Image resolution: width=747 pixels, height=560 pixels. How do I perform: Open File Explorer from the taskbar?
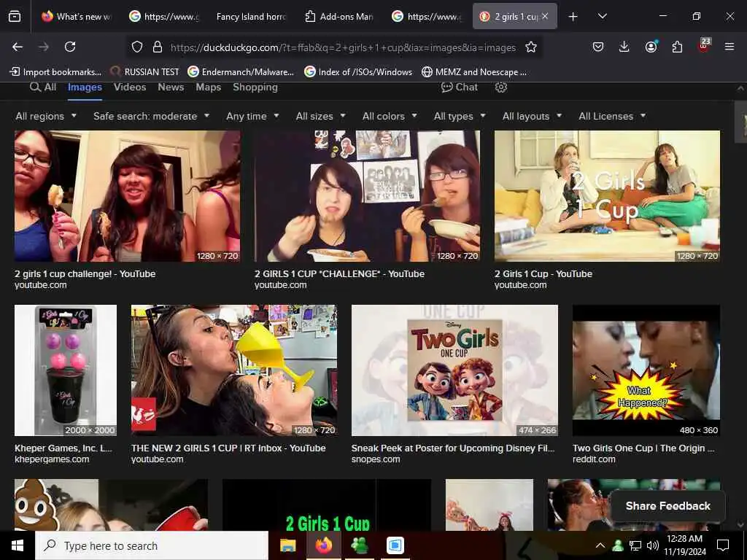(x=287, y=545)
